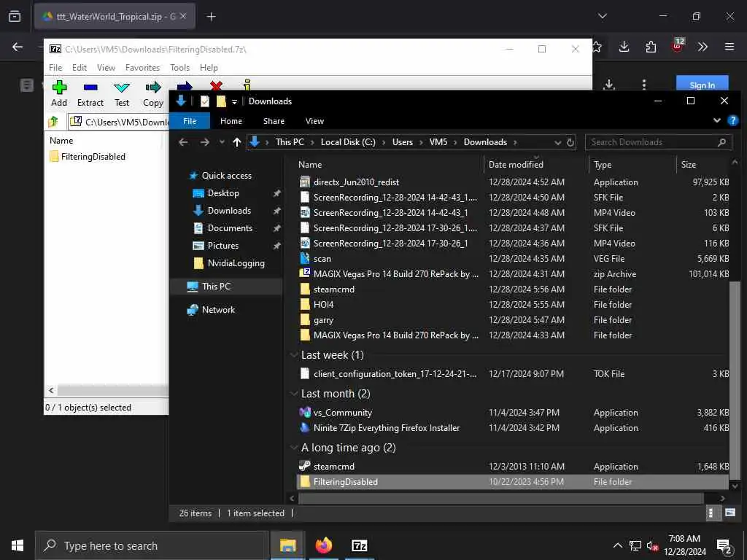Collapse the Last week group

pos(294,355)
